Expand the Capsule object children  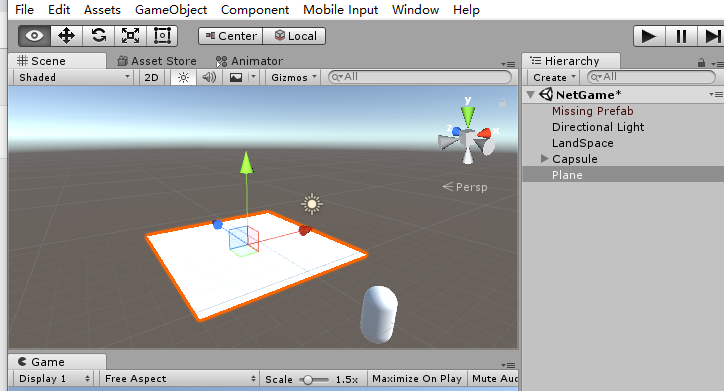click(544, 159)
